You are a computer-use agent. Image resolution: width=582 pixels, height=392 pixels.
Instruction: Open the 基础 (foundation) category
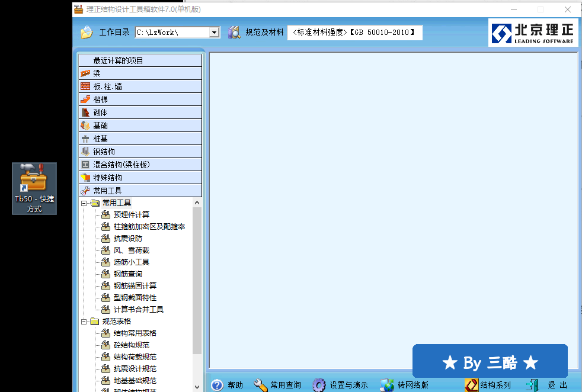[x=140, y=126]
